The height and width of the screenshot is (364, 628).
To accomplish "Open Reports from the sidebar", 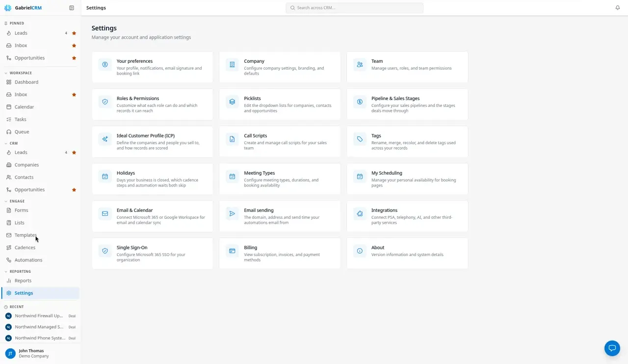I will coord(40,281).
